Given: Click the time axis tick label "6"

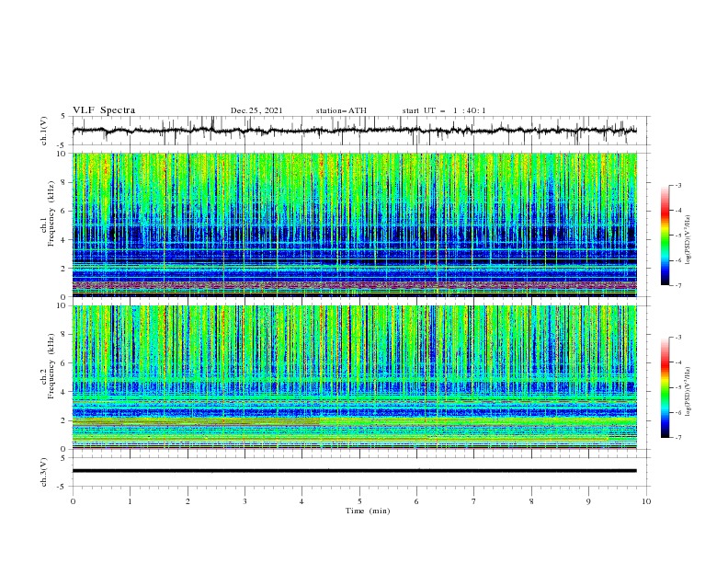Looking at the screenshot, I should pyautogui.click(x=416, y=501).
